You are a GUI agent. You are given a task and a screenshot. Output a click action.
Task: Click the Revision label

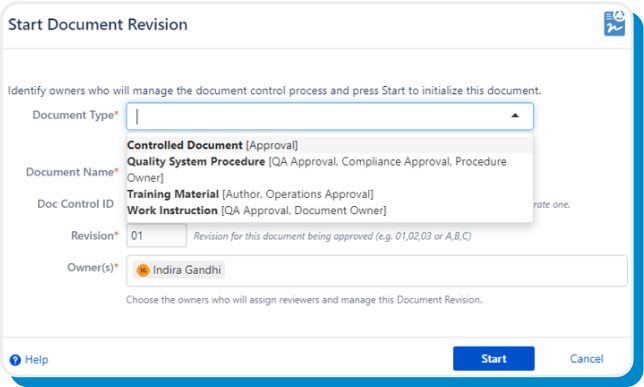(x=95, y=235)
